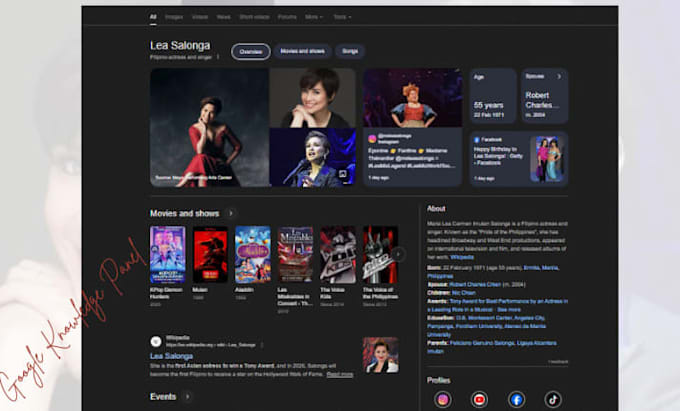
Task: Click the Wikipedia favicon in search result
Action: pos(156,341)
